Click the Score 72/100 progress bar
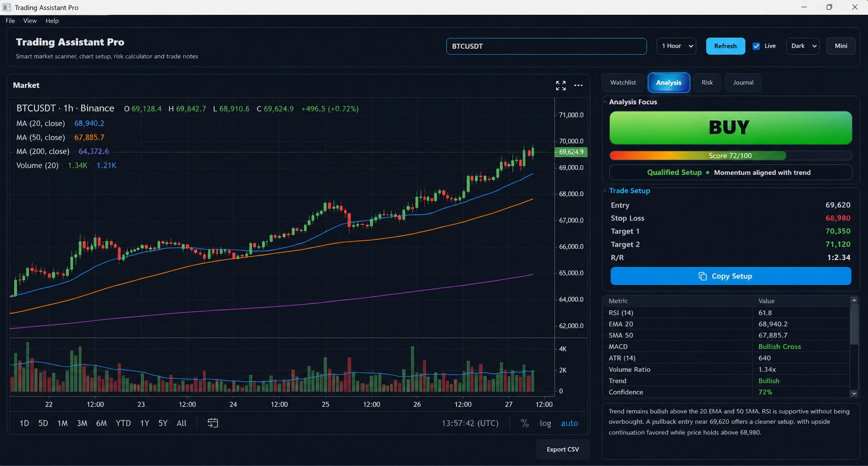The width and height of the screenshot is (868, 466). (x=731, y=156)
